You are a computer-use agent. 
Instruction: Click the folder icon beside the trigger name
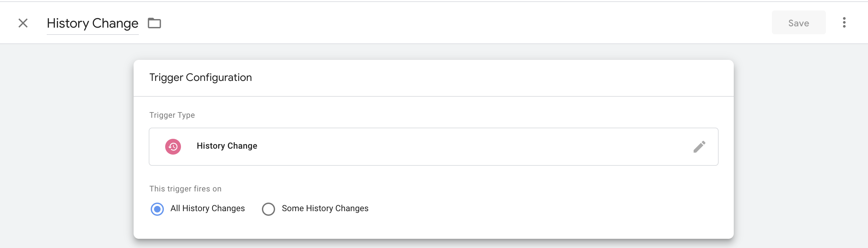[154, 23]
